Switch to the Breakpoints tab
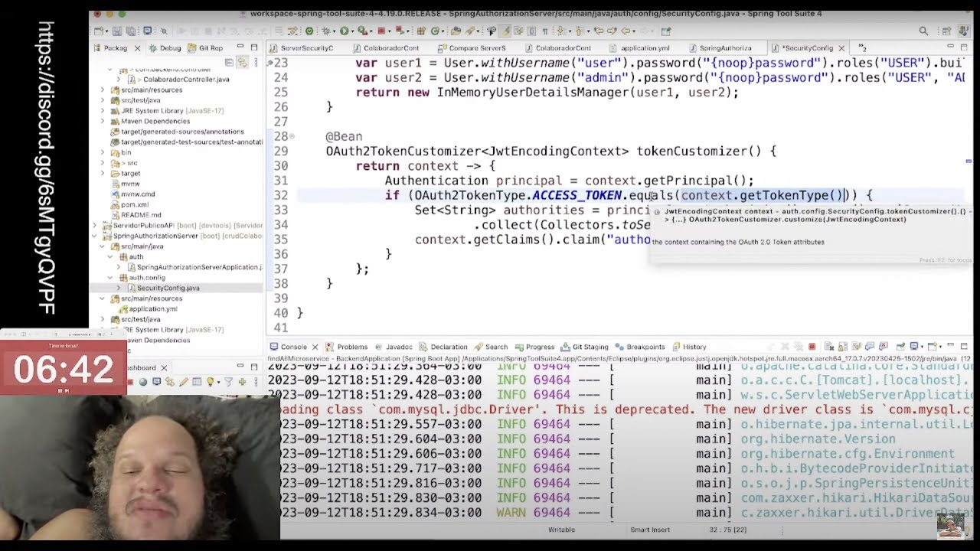980x551 pixels. tap(639, 347)
